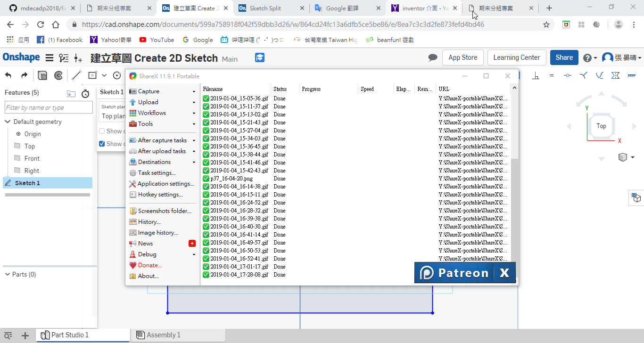Open the versions and history icon
This screenshot has height=343, width=644.
64,58
